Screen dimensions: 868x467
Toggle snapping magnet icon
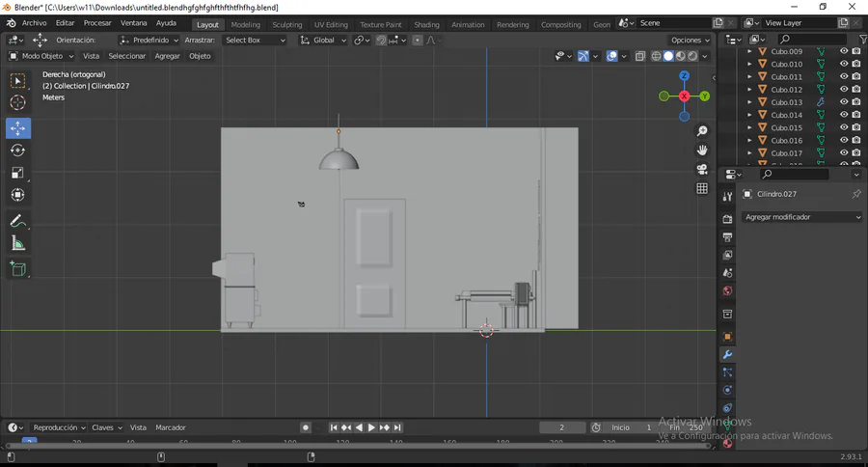(x=381, y=40)
